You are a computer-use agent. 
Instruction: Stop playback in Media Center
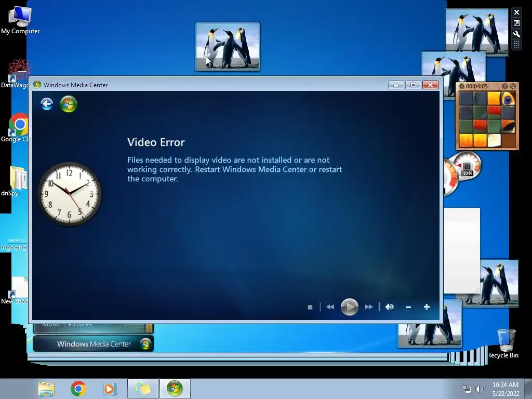pyautogui.click(x=310, y=307)
